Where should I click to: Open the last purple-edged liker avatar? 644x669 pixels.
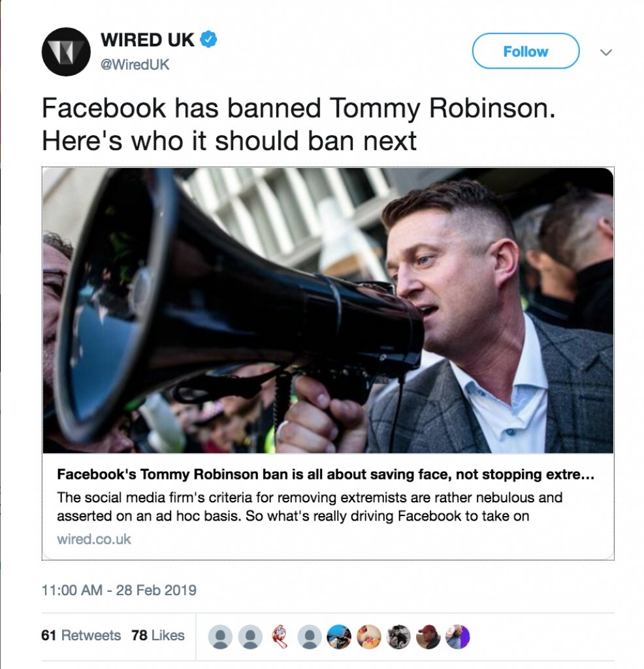pos(458,637)
